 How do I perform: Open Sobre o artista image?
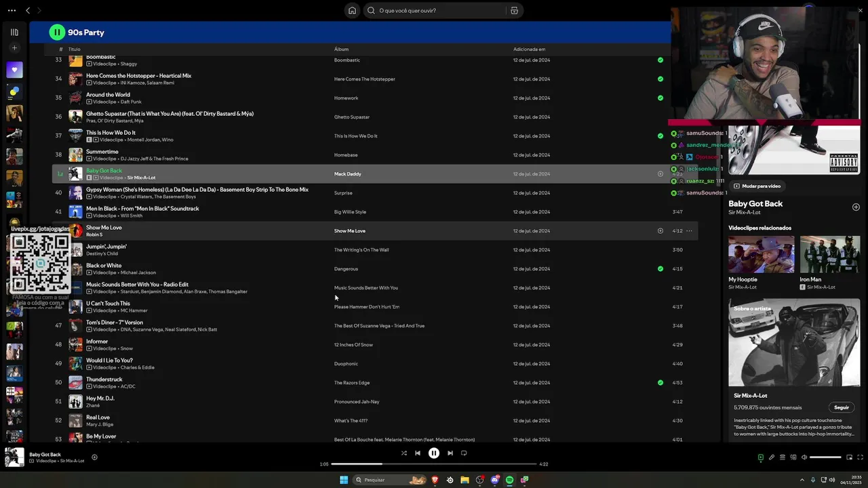(x=794, y=342)
